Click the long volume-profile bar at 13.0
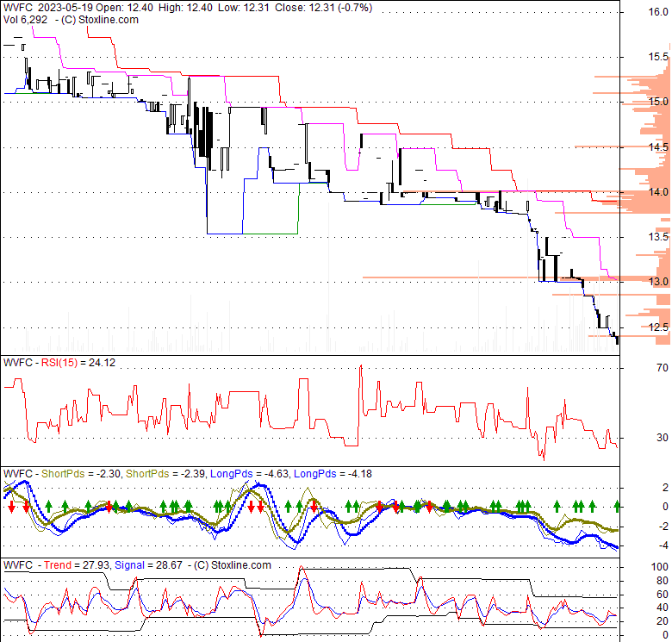Screen dimensions: 672x642 (516, 278)
